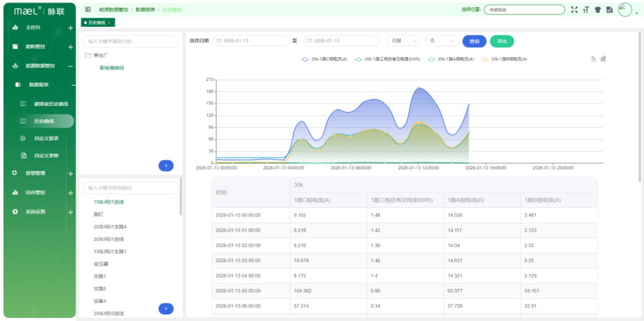This screenshot has width=644, height=321.
Task: Switch chart to bar view icon
Action: pos(603,58)
